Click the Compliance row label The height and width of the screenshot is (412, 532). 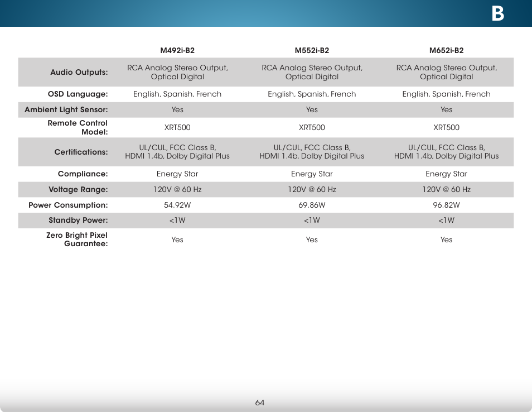click(x=83, y=174)
